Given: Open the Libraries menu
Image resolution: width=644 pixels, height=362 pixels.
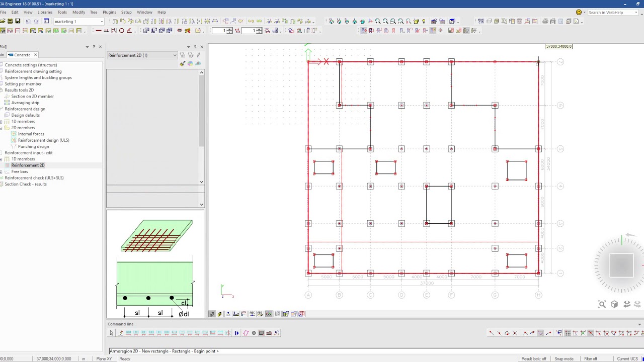Looking at the screenshot, I should (45, 12).
